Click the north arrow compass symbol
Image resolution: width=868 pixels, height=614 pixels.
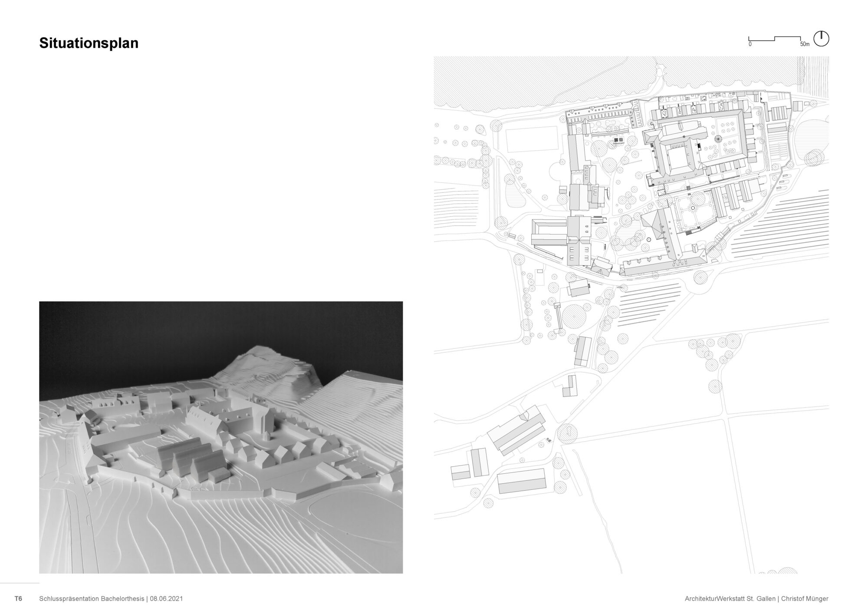pos(821,39)
